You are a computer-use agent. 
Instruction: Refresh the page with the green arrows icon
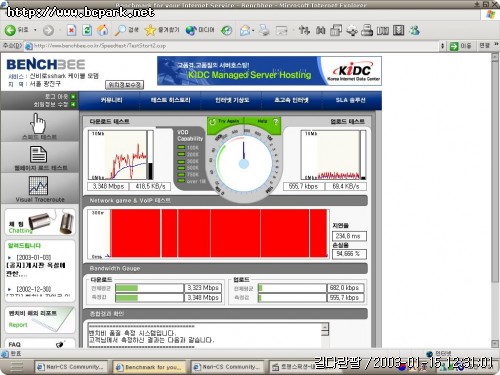click(x=87, y=30)
